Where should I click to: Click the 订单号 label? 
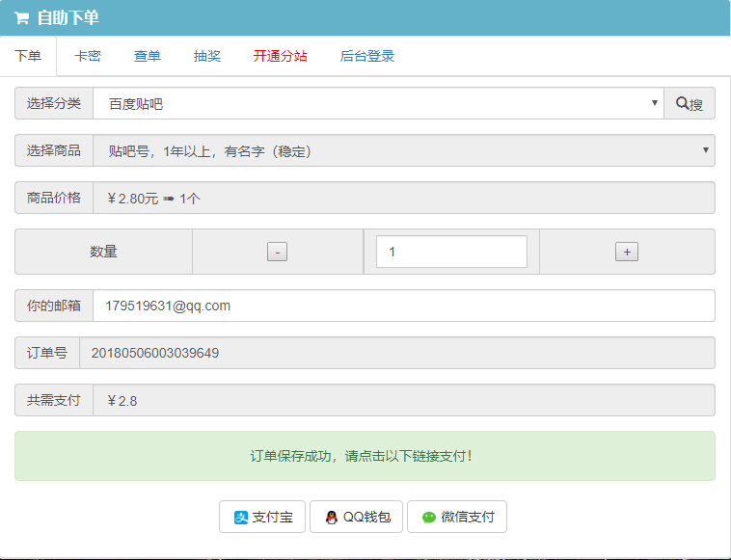coord(47,353)
